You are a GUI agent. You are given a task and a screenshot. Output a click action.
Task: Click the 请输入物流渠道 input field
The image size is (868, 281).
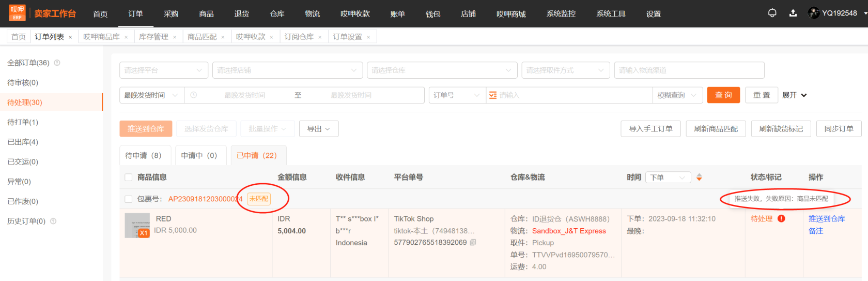689,70
